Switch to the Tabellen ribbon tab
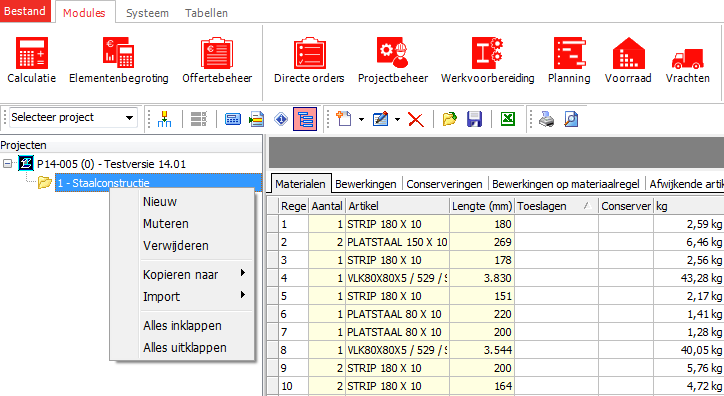Image resolution: width=724 pixels, height=396 pixels. point(206,13)
